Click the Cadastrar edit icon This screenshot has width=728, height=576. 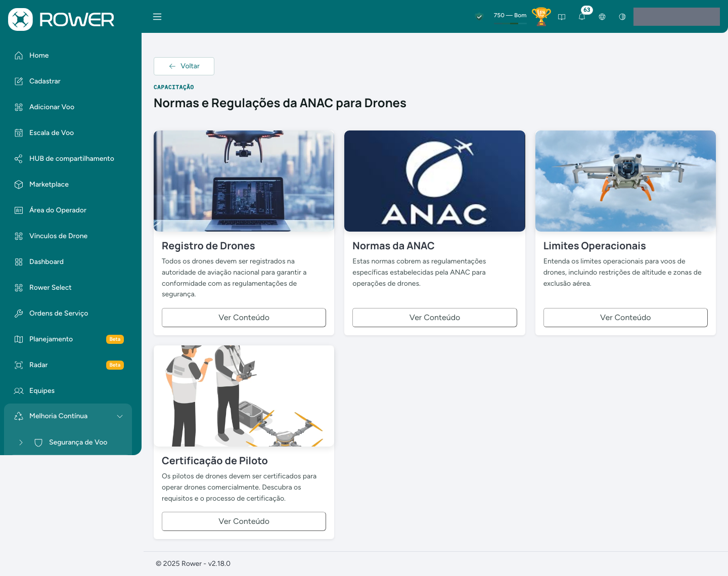tap(19, 81)
